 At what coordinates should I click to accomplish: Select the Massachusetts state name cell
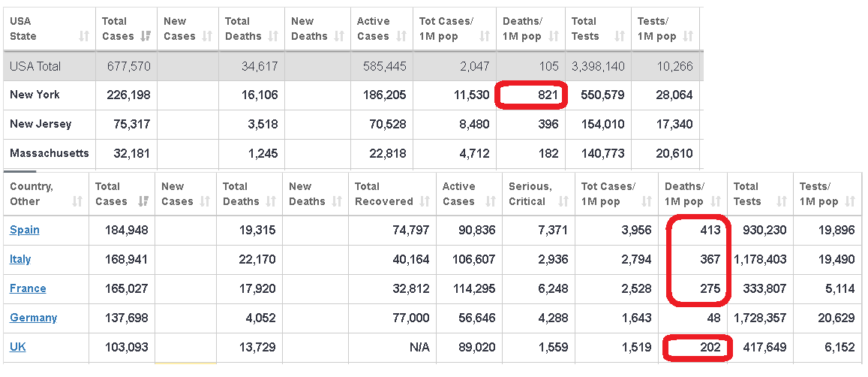[49, 153]
